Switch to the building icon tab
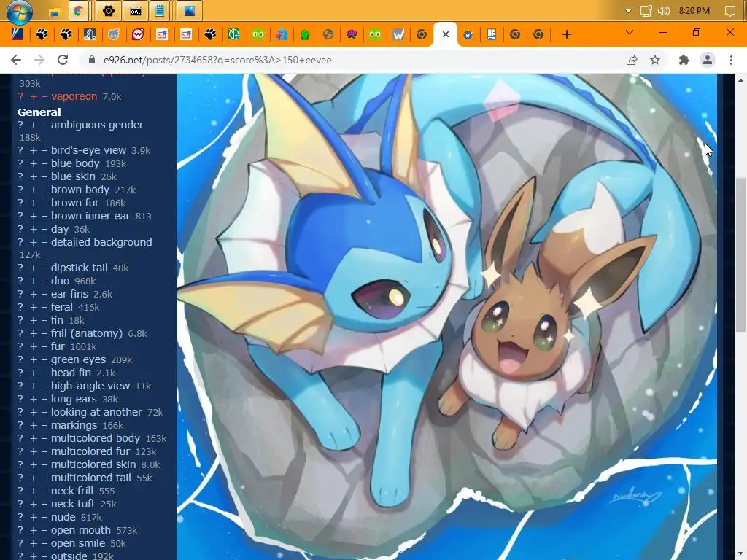Viewport: 747px width, 560px height. pyautogui.click(x=90, y=34)
